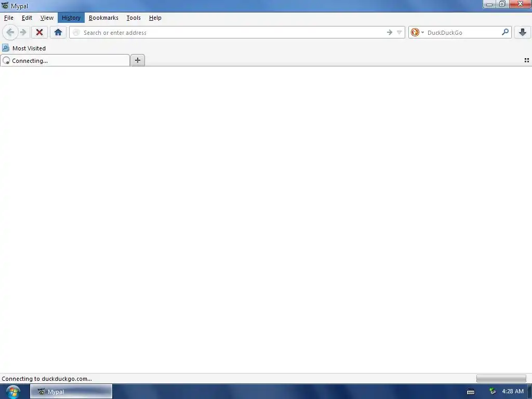Click the Go arrow in address bar

390,33
